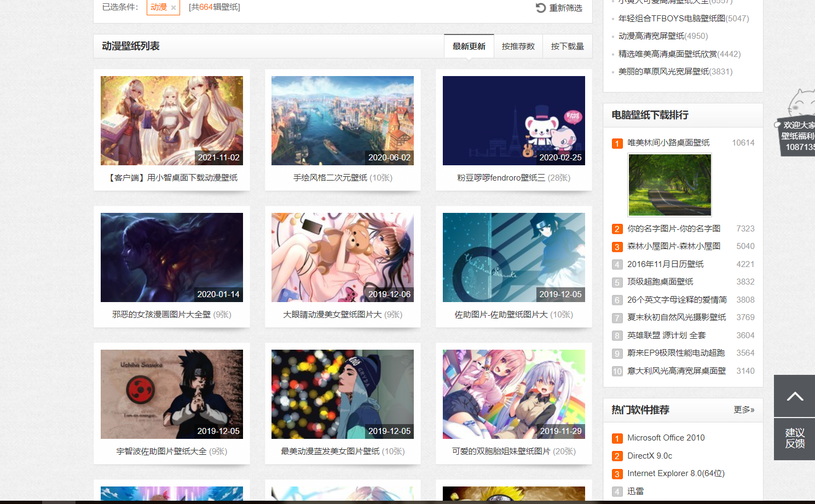815x504 pixels.
Task: Click the 重新筛选 refresh icon
Action: tap(541, 8)
